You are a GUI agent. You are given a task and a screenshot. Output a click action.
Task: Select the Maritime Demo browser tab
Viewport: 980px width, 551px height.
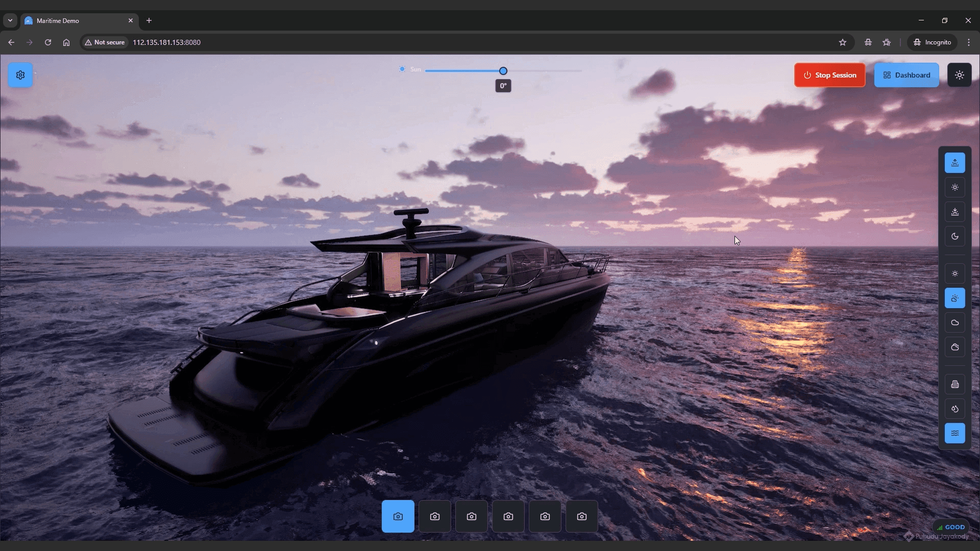pyautogui.click(x=79, y=20)
